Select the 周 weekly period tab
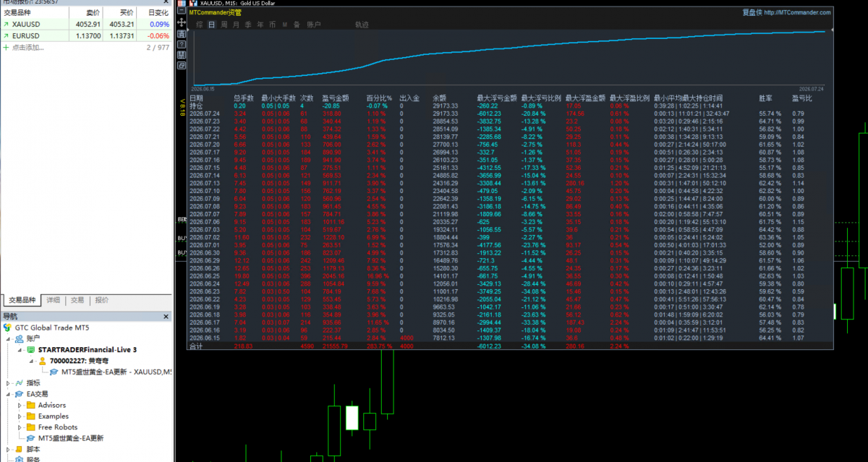The height and width of the screenshot is (462, 868). pos(225,25)
